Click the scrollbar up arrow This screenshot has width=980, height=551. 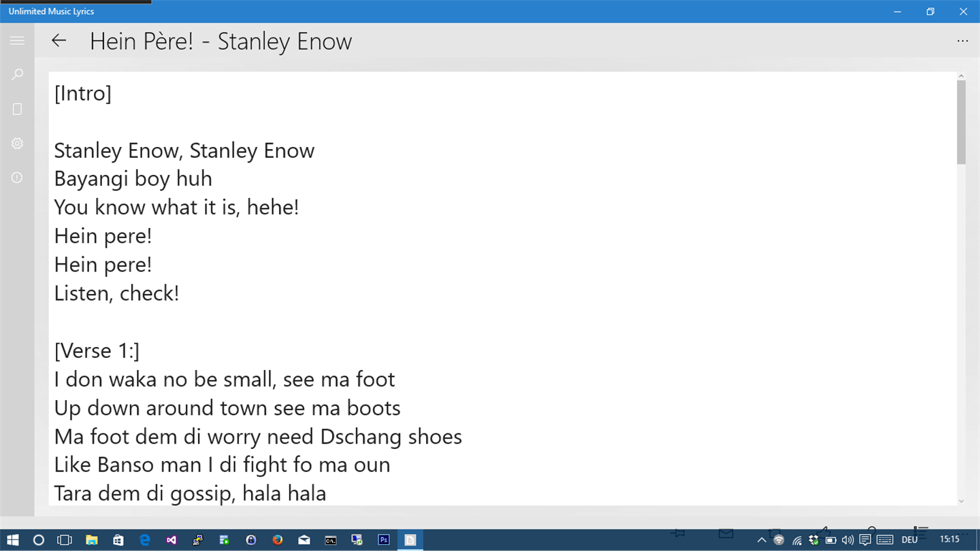tap(961, 76)
